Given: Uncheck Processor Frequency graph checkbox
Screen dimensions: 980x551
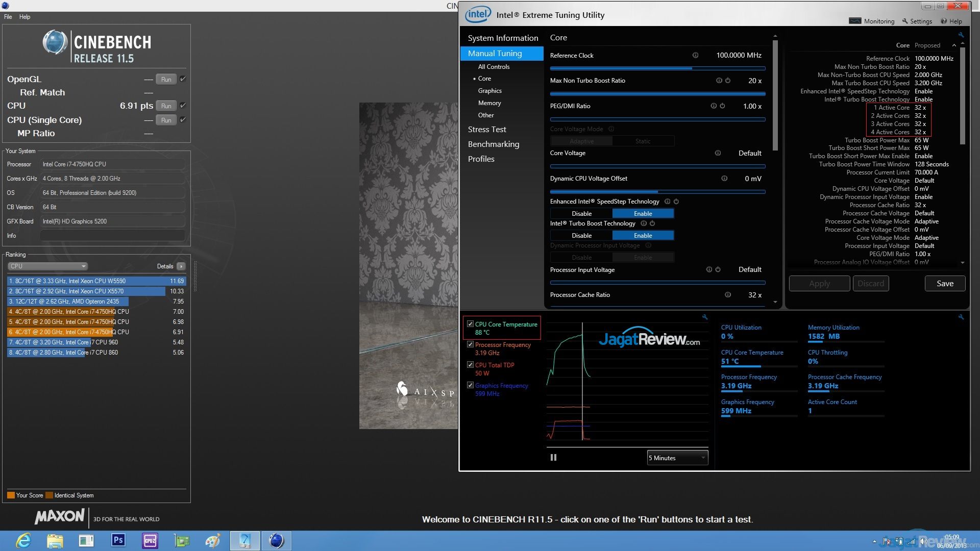Looking at the screenshot, I should tap(470, 344).
